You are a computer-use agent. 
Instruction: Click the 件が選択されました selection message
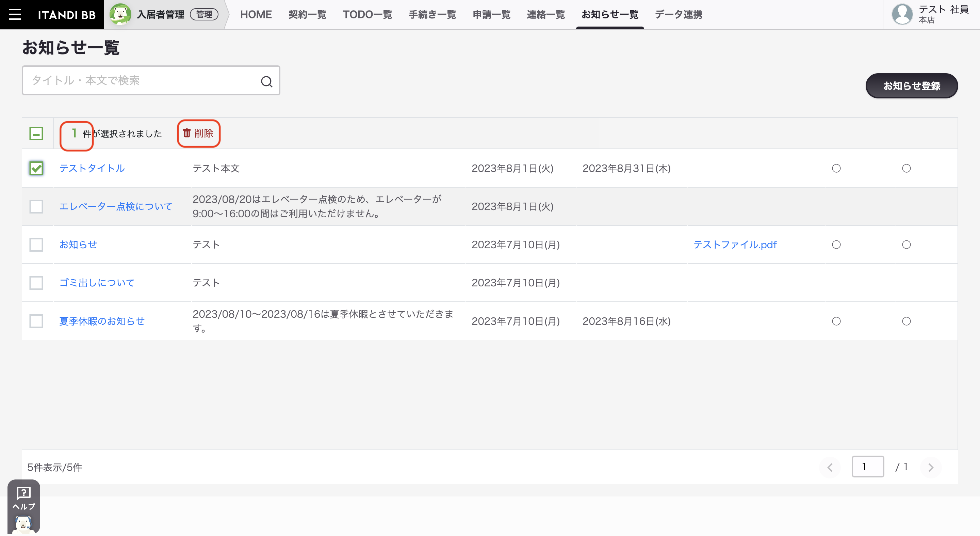(122, 133)
